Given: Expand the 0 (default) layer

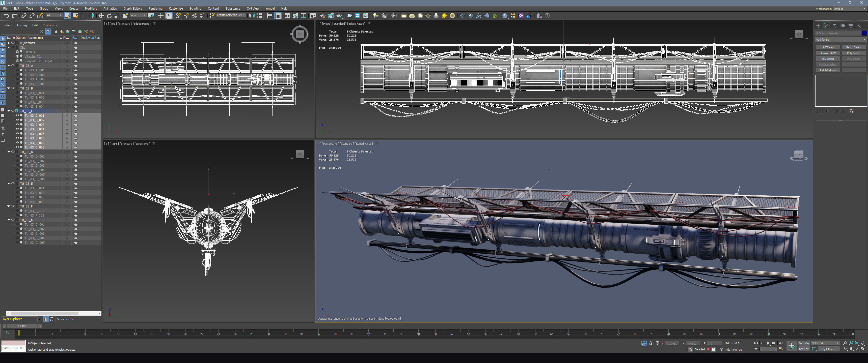Looking at the screenshot, I should pos(8,43).
